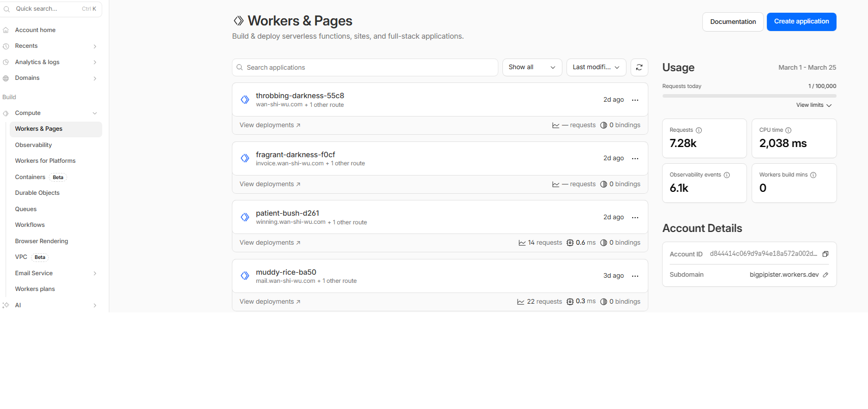Image resolution: width=868 pixels, height=409 pixels.
Task: Open more options for muddy-rice-ba50
Action: pos(635,276)
